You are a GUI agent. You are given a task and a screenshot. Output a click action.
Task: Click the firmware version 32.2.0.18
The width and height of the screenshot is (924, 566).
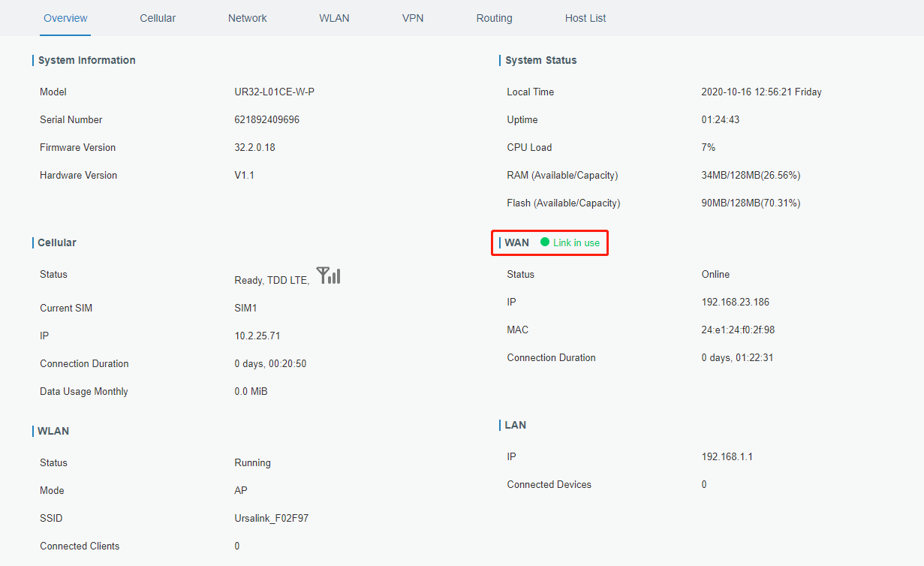254,147
